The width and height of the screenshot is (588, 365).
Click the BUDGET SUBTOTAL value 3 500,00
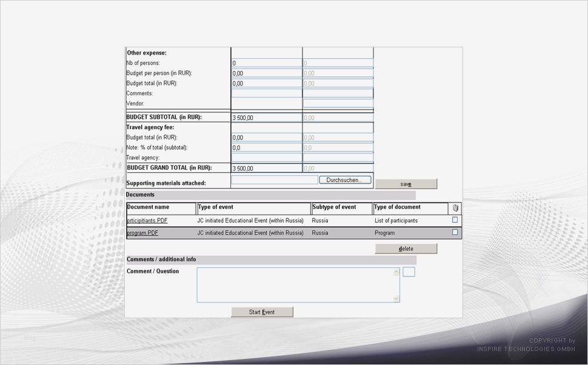242,118
